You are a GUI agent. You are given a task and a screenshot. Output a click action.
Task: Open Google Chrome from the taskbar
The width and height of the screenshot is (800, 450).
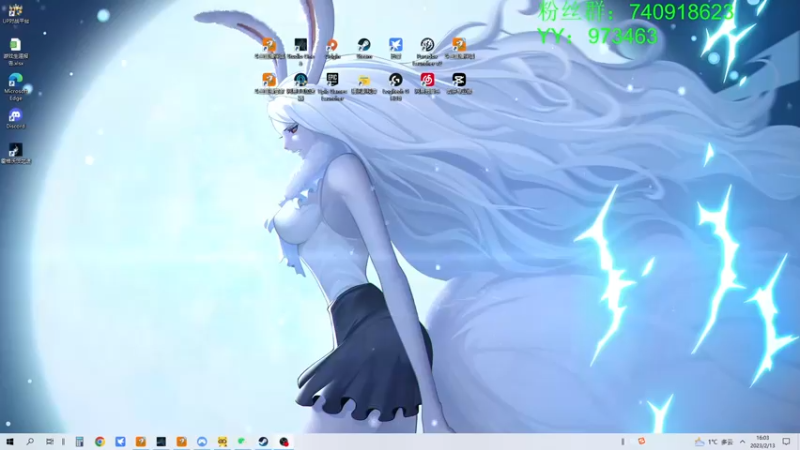(x=100, y=442)
